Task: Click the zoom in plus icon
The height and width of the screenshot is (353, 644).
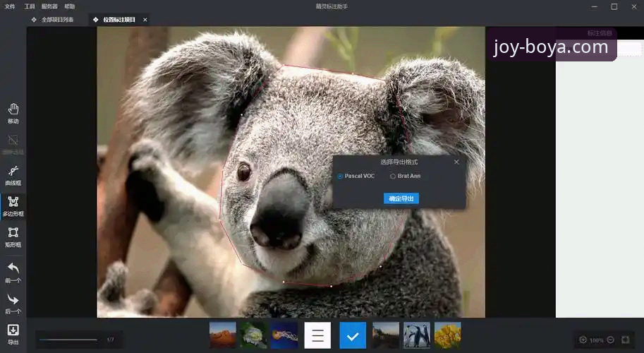Action: 583,340
